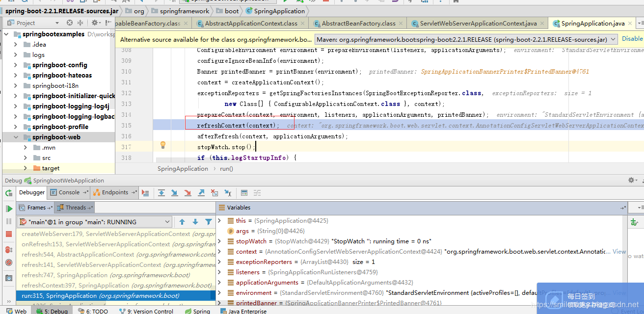Open View Breakpoints icon
The height and width of the screenshot is (314, 644).
(x=9, y=250)
